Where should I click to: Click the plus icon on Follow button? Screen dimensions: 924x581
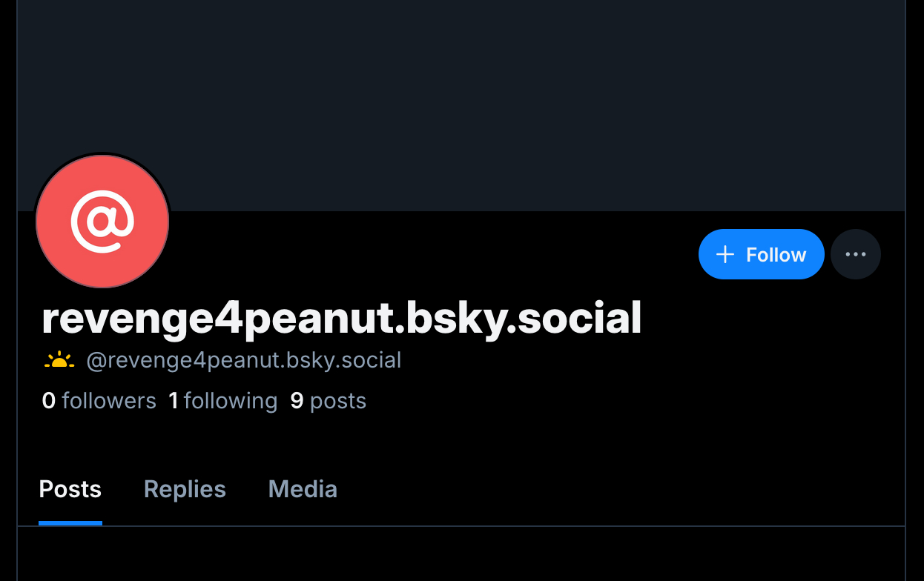725,255
